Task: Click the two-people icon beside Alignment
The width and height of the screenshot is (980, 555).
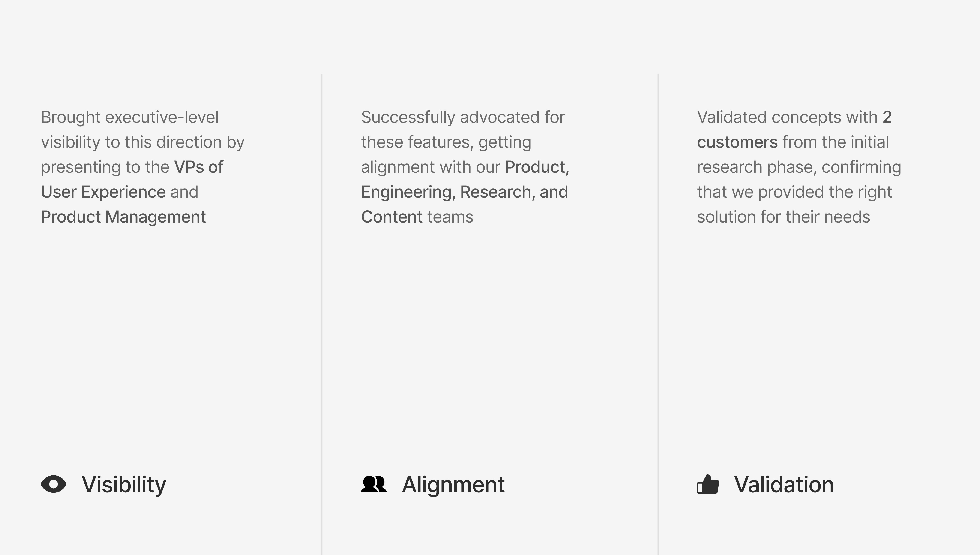Action: pos(374,484)
